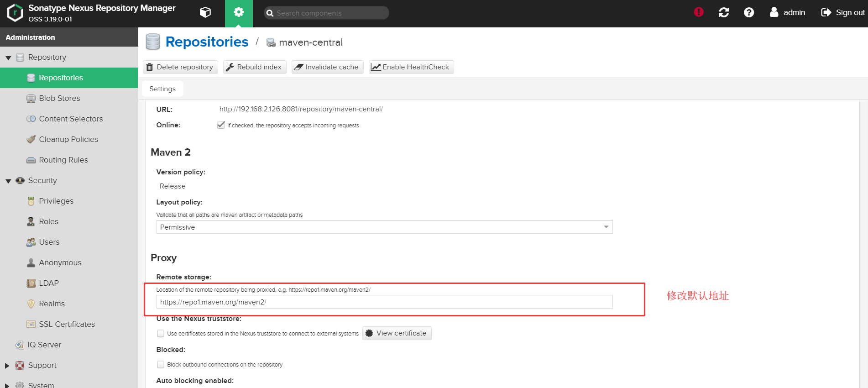Click the refresh arrows icon

(x=724, y=12)
